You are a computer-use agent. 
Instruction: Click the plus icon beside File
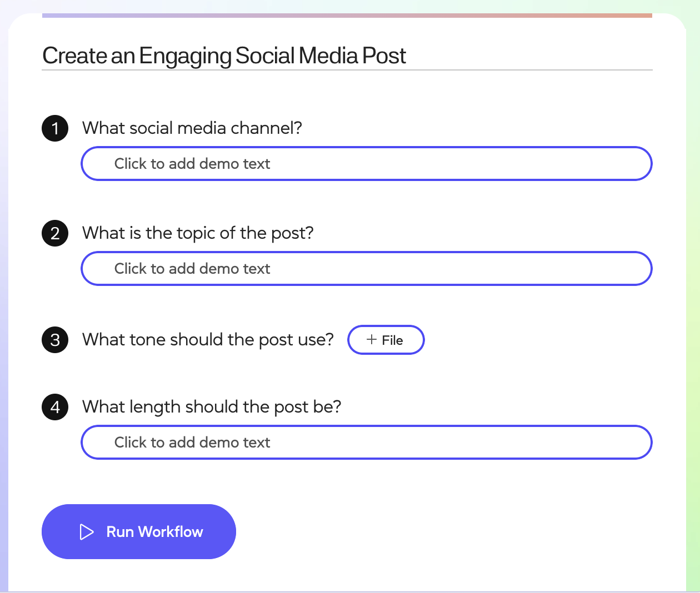pyautogui.click(x=372, y=340)
